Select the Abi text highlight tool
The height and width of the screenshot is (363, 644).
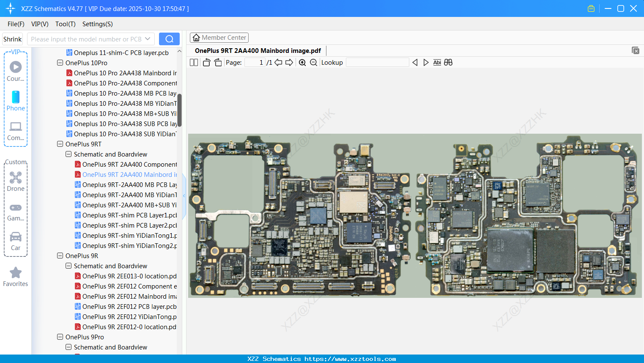coord(437,62)
